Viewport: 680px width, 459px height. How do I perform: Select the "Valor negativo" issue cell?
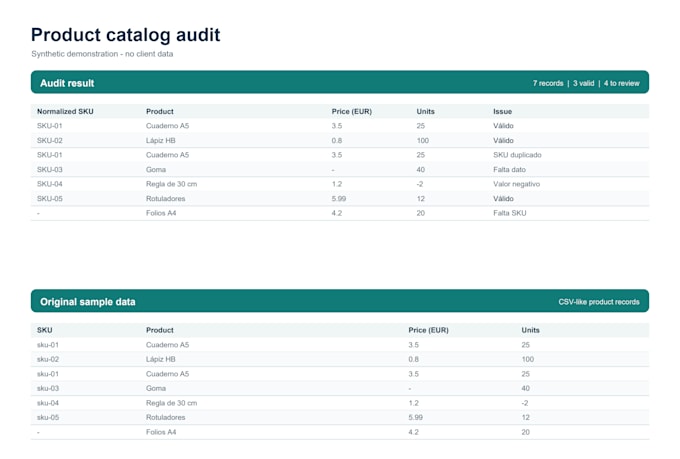tap(517, 184)
